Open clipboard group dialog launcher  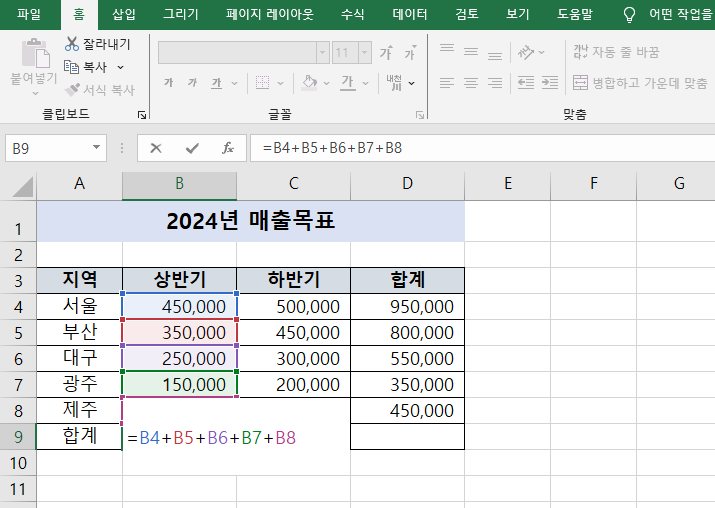point(142,115)
